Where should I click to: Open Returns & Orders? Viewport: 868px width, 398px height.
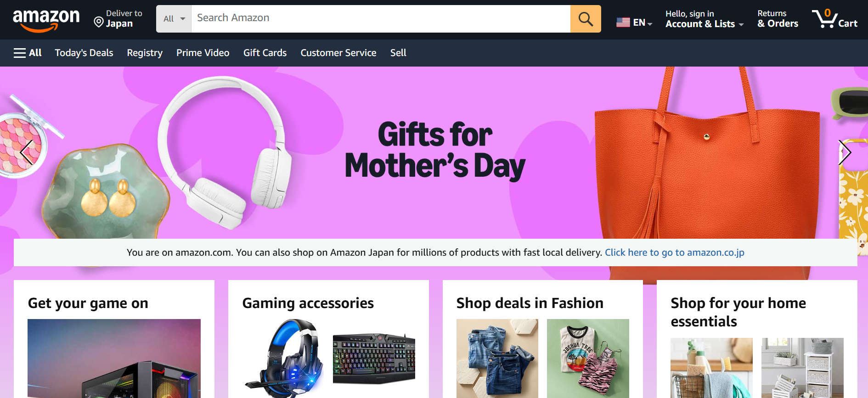click(x=778, y=19)
